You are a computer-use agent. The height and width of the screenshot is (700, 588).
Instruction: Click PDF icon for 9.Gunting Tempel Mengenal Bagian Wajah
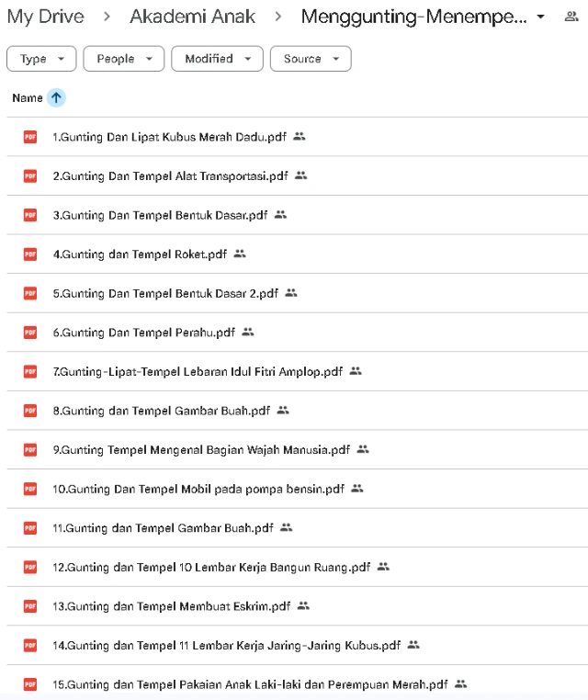[x=30, y=450]
